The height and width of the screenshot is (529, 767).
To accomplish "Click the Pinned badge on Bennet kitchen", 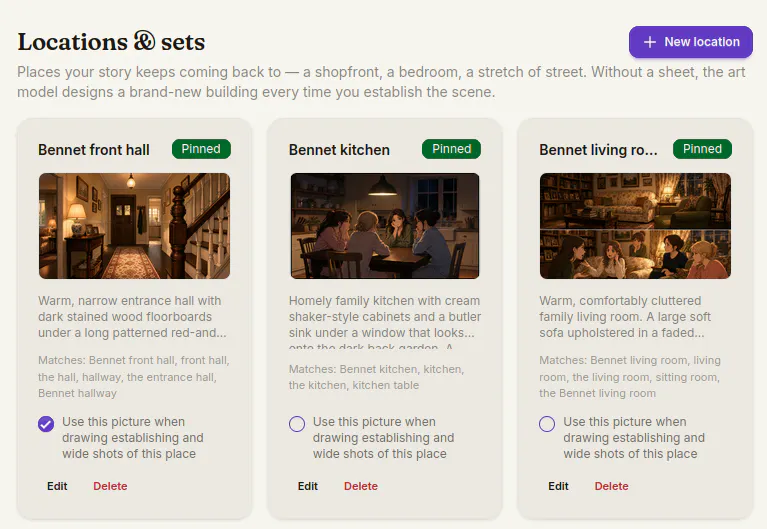I will tap(451, 149).
